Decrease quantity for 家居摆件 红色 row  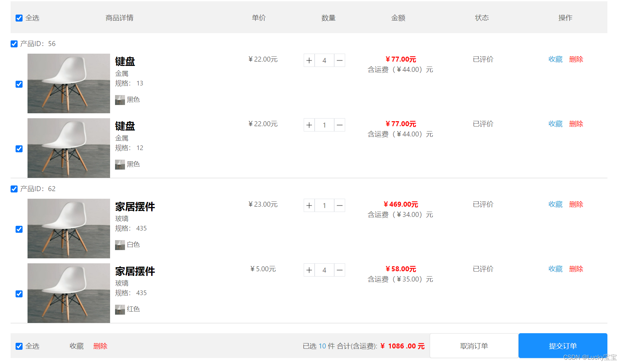point(340,270)
